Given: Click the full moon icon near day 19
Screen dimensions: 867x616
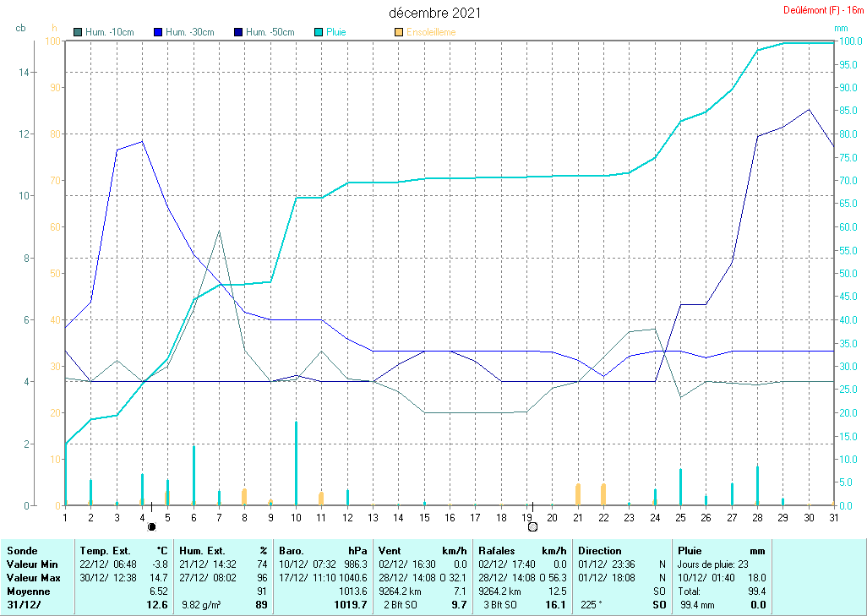Looking at the screenshot, I should coord(532,526).
